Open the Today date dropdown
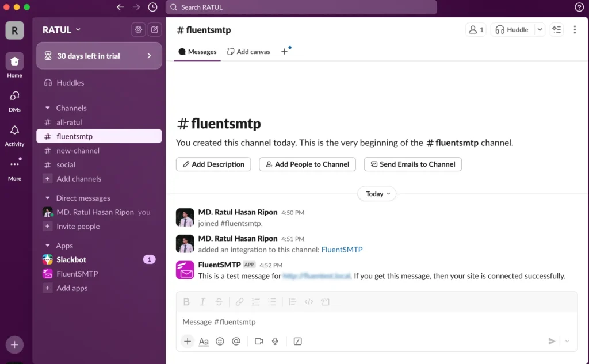 point(377,193)
